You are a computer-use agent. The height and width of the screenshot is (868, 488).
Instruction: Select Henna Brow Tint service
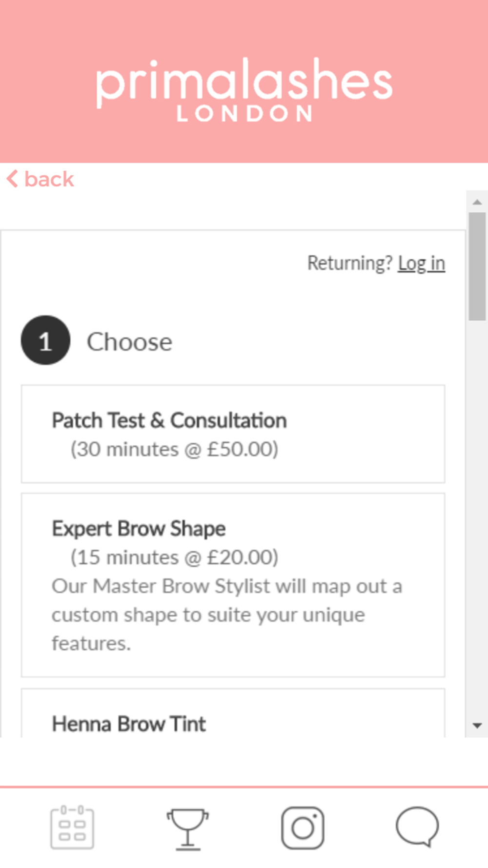[129, 723]
